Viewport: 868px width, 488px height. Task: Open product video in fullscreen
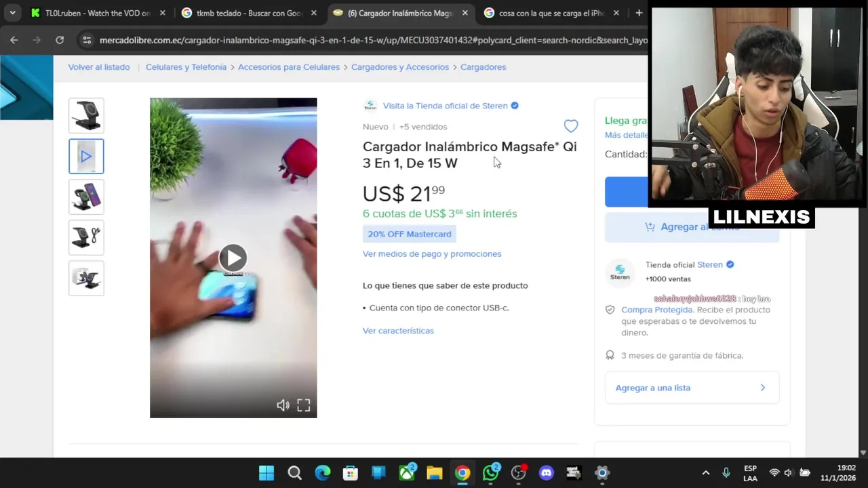click(304, 405)
